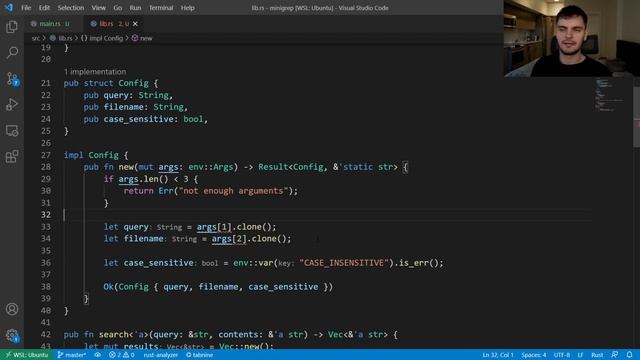Open the errors and warnings count
This screenshot has width=640, height=360.
point(121,355)
